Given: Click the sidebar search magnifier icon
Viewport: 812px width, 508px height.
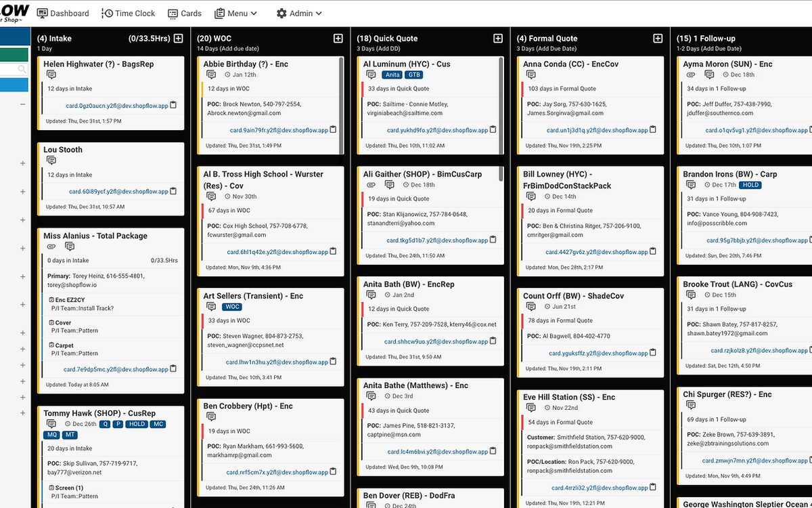Looking at the screenshot, I should 22,69.
